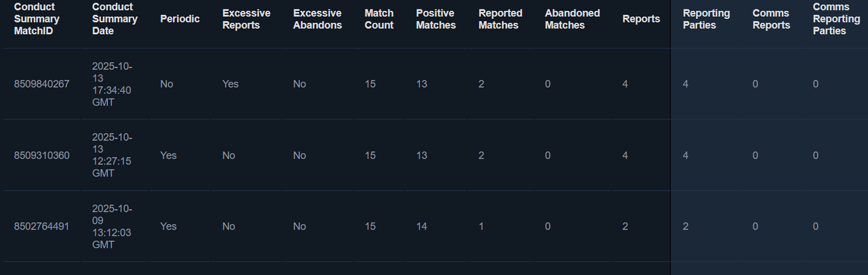Click the Excessive Abandons column header

(317, 19)
